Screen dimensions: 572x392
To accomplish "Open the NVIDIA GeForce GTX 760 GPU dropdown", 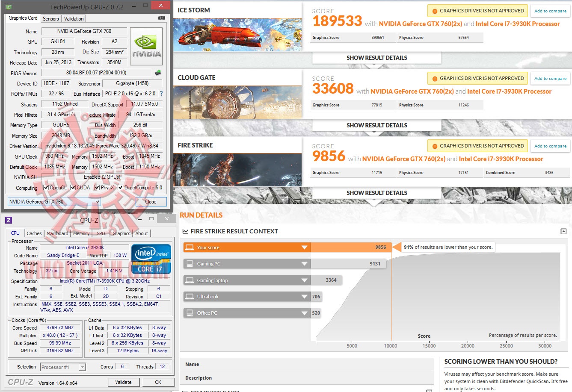I will pos(54,202).
